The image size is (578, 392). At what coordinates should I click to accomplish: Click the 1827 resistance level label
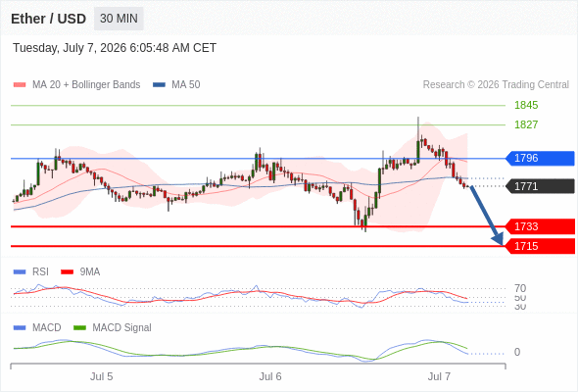coord(526,124)
